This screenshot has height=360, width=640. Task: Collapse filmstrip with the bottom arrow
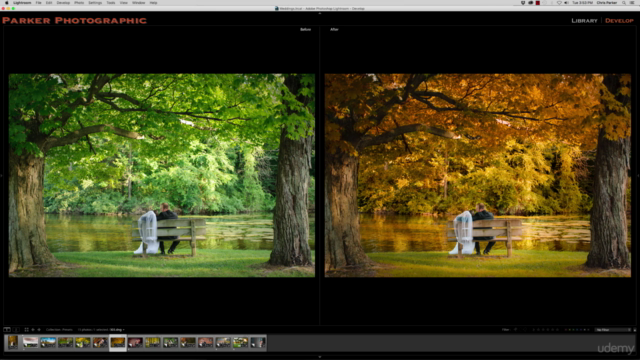click(x=320, y=357)
